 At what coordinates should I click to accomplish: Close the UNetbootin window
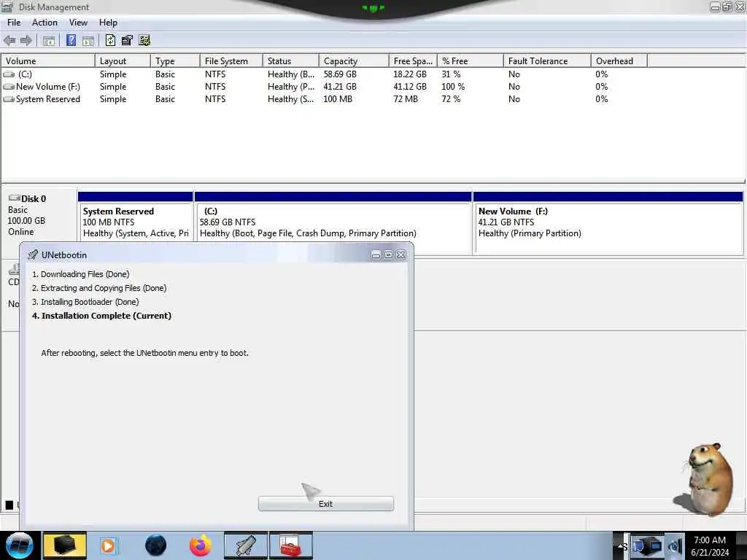point(401,254)
